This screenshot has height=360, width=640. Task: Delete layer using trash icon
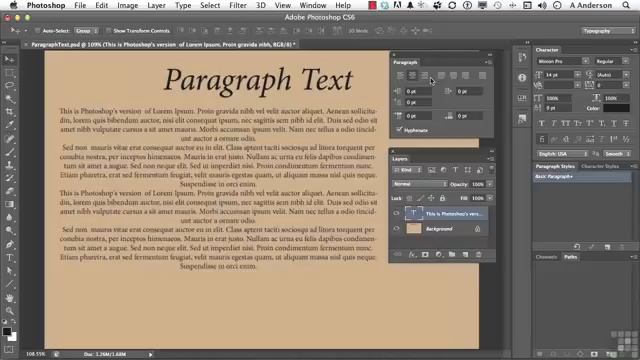478,254
